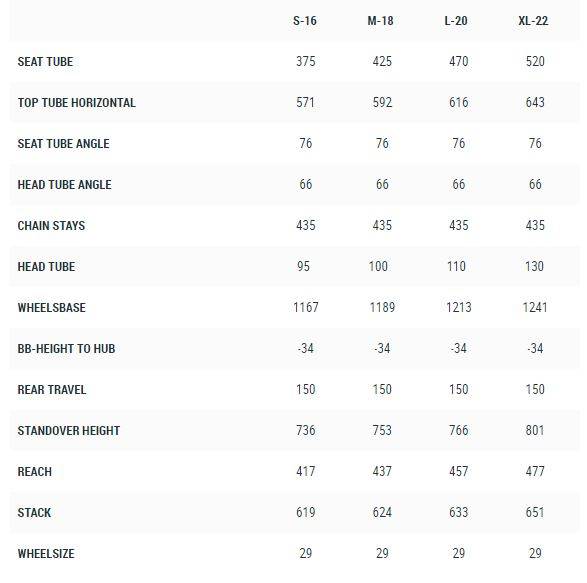Click the REAR TRAVEL row label
The height and width of the screenshot is (583, 587).
[52, 390]
